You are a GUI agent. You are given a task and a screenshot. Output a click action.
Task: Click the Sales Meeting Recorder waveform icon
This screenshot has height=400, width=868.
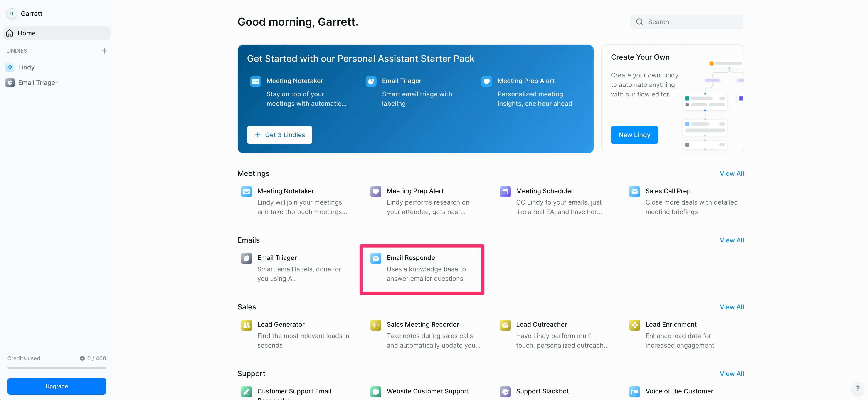click(375, 325)
